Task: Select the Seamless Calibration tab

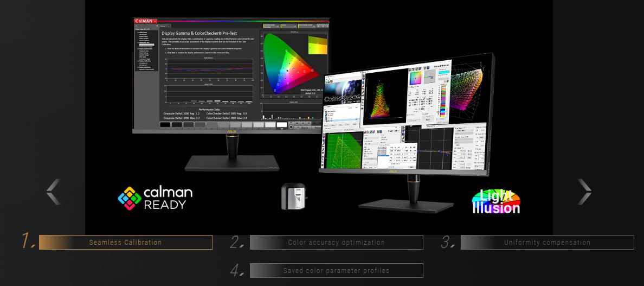Action: [125, 243]
